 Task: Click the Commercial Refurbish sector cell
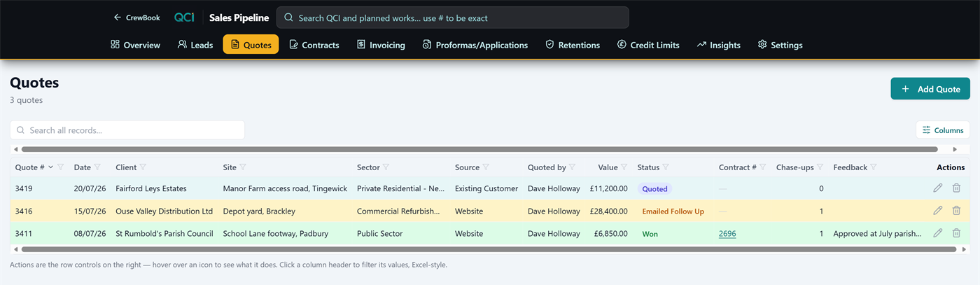point(399,211)
